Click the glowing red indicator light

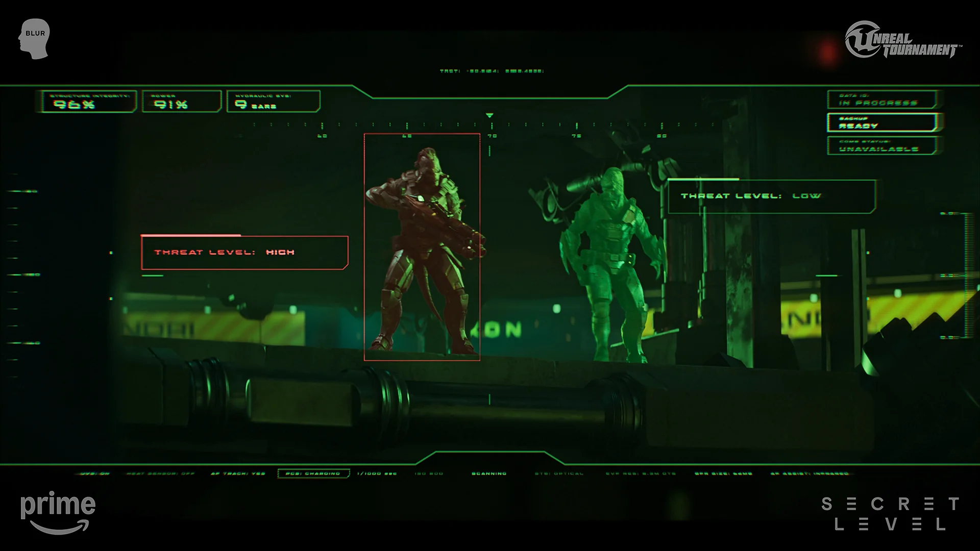[827, 53]
